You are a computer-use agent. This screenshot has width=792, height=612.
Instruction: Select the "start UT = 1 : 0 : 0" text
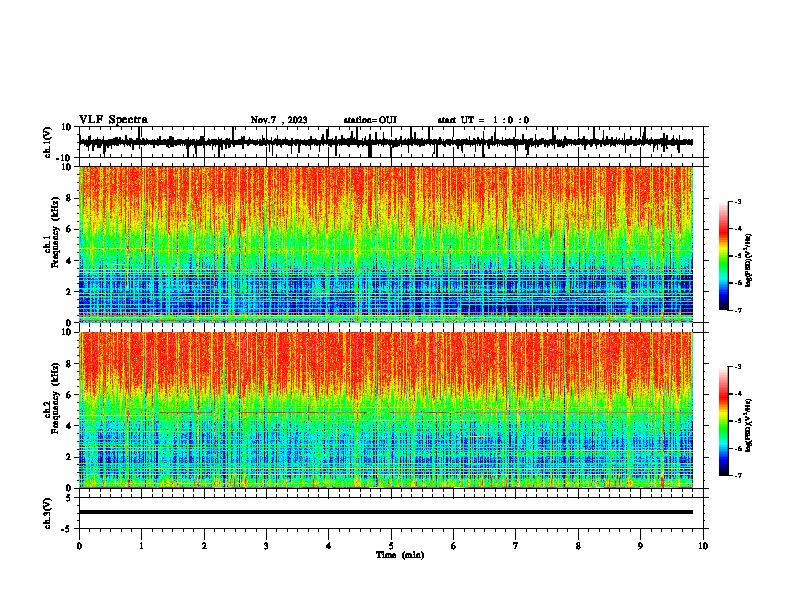point(483,120)
